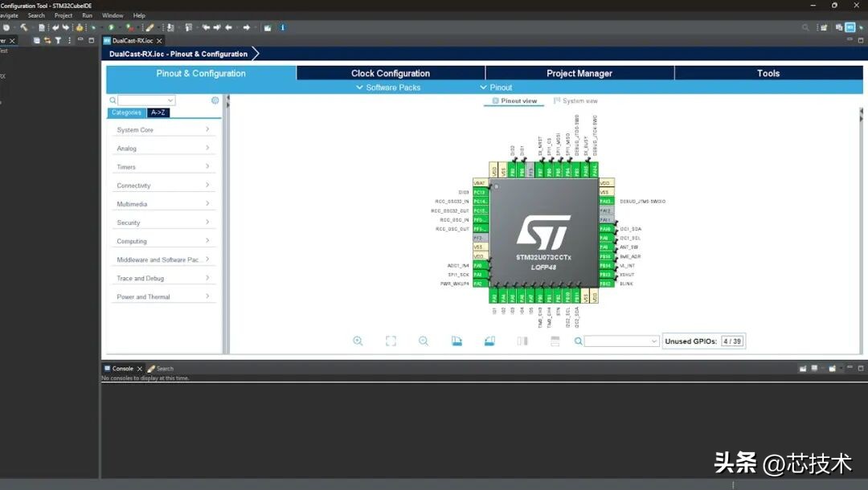Click the green run toolbar icon
Viewport: 868px width, 490px height.
[x=111, y=27]
